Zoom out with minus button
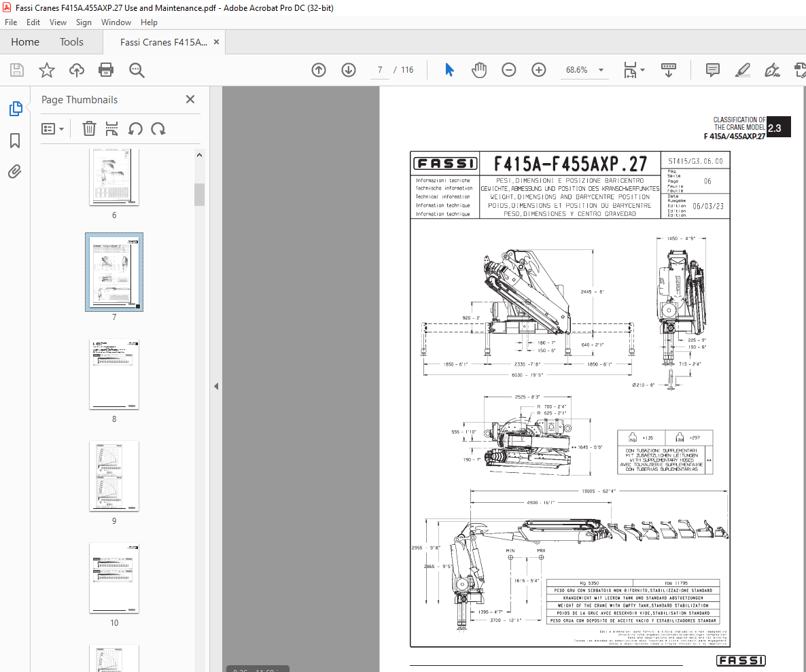 tap(509, 70)
